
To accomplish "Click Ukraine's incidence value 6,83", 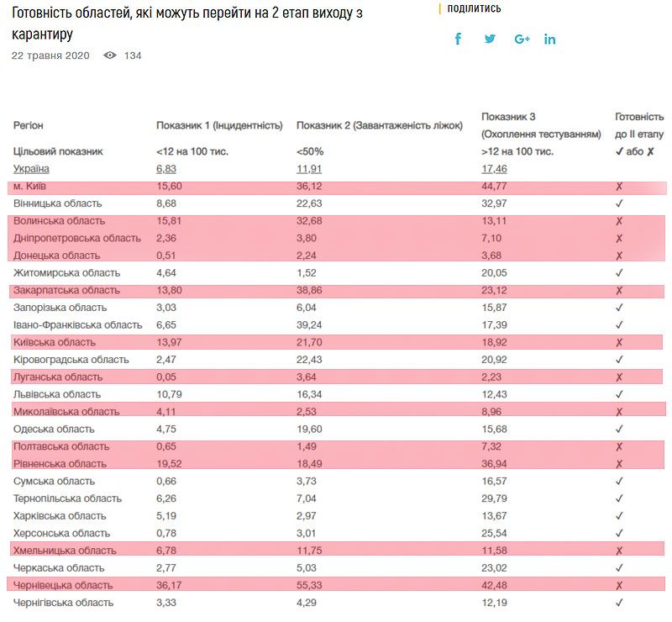I will 166,169.
